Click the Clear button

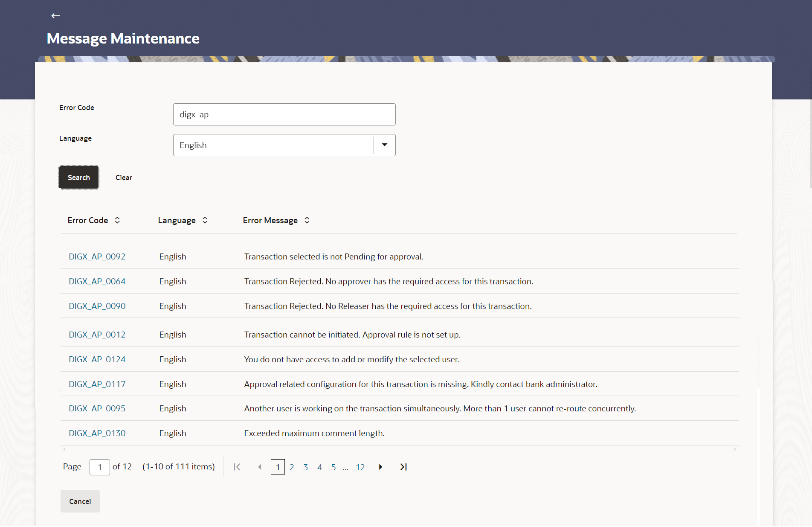click(x=124, y=178)
